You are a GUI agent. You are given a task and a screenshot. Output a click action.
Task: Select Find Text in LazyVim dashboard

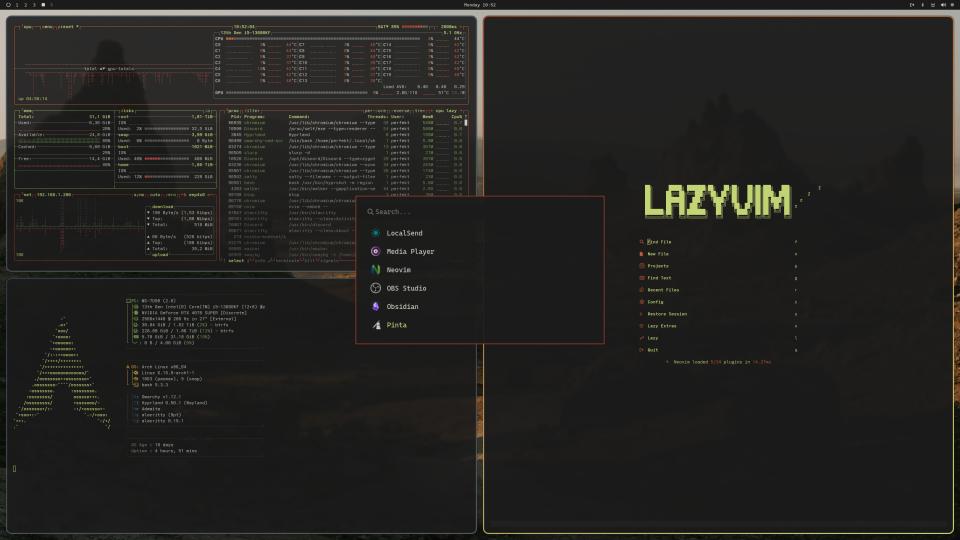click(x=718, y=278)
